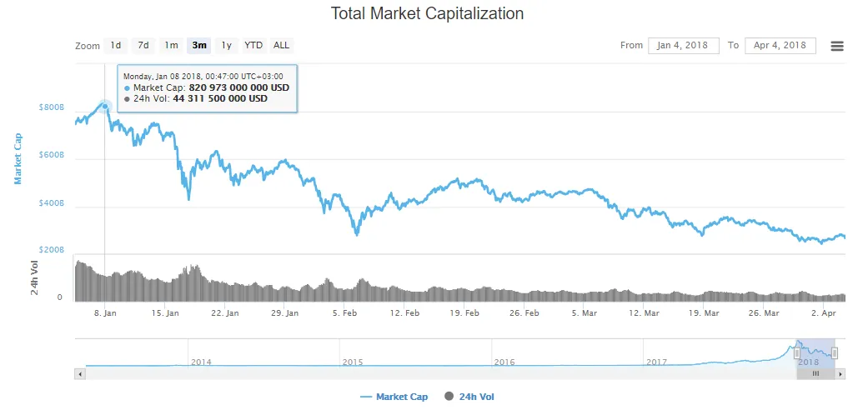This screenshot has height=410, width=868.
Task: Select the active 3m zoom button
Action: pyautogui.click(x=199, y=45)
